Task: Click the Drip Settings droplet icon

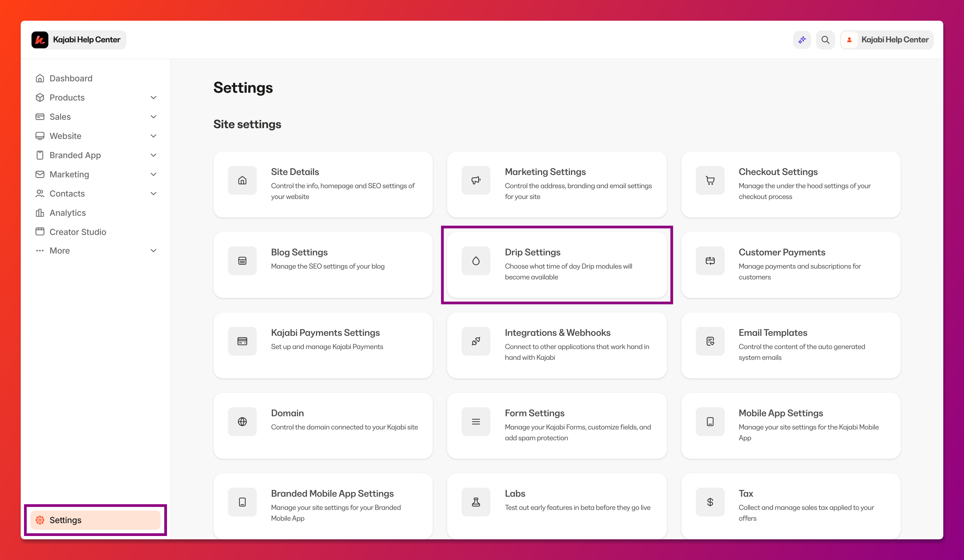Action: coord(476,261)
